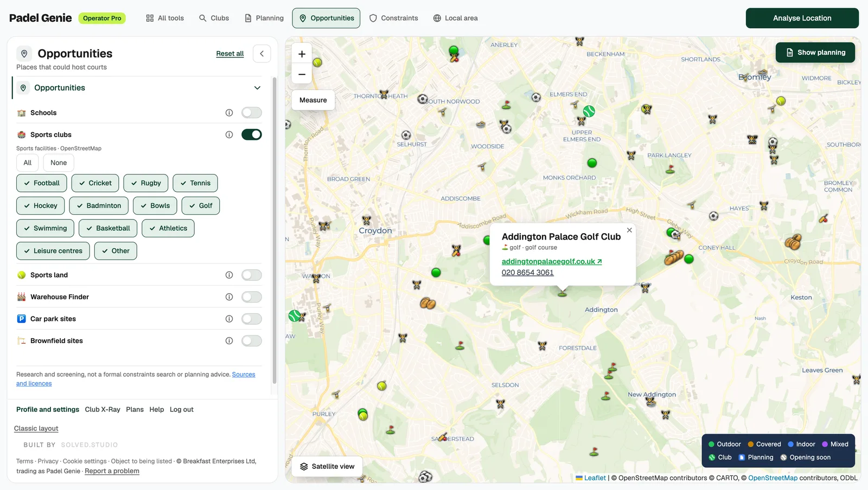The width and height of the screenshot is (868, 490).
Task: Click the green marker near Monks Orchard
Action: (x=592, y=163)
